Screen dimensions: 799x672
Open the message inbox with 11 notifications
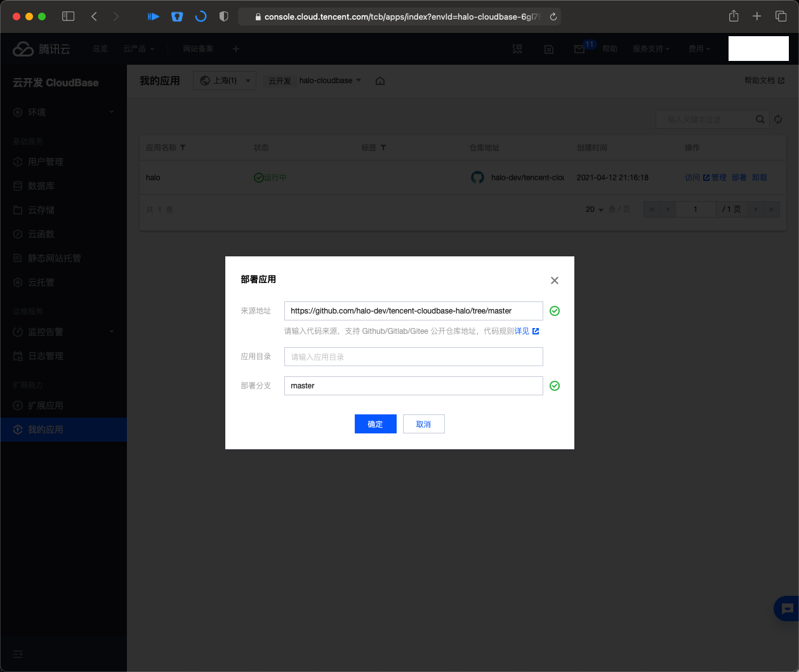[x=579, y=48]
